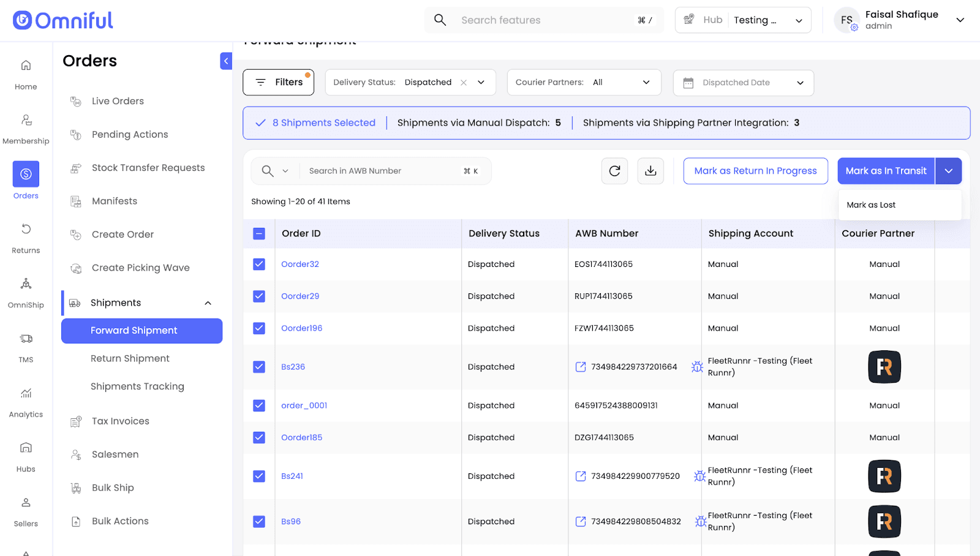The image size is (980, 556).
Task: Expand the Courier Partners dropdown
Action: click(584, 83)
